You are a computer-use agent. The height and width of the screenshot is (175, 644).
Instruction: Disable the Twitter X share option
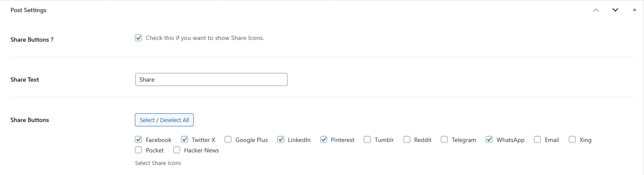click(x=184, y=140)
